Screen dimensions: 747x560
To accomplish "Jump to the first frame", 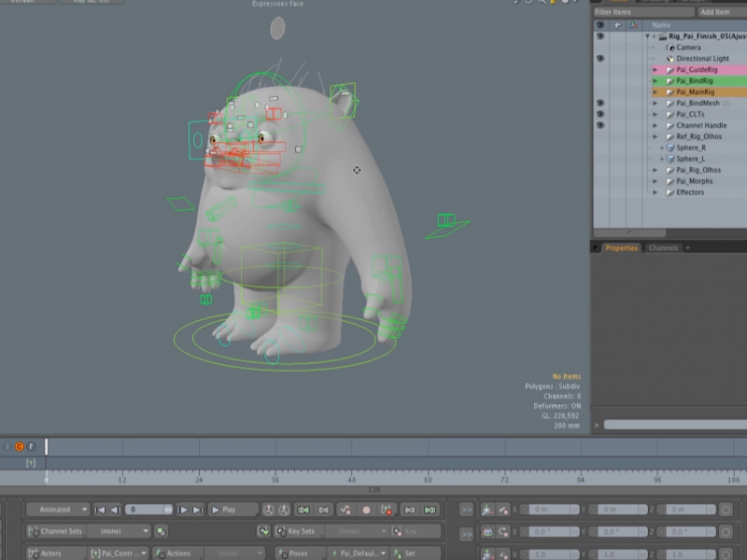I will click(100, 510).
